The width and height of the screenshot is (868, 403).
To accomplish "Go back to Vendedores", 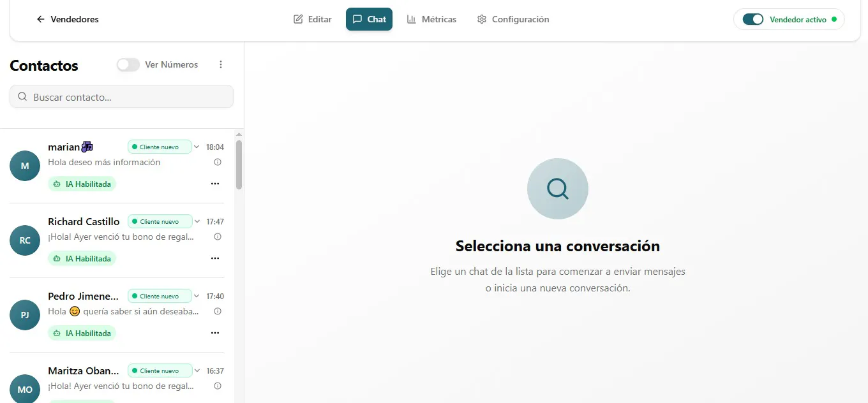I will point(68,19).
